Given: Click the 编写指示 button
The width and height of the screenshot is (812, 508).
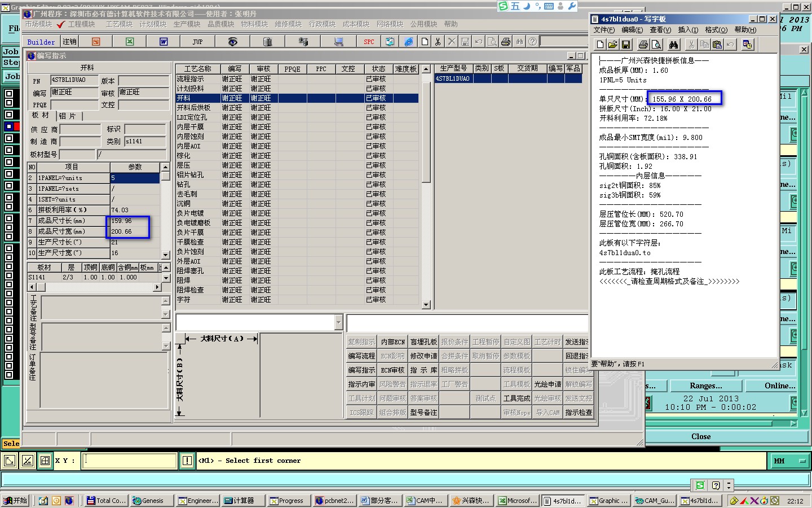Looking at the screenshot, I should [x=361, y=370].
